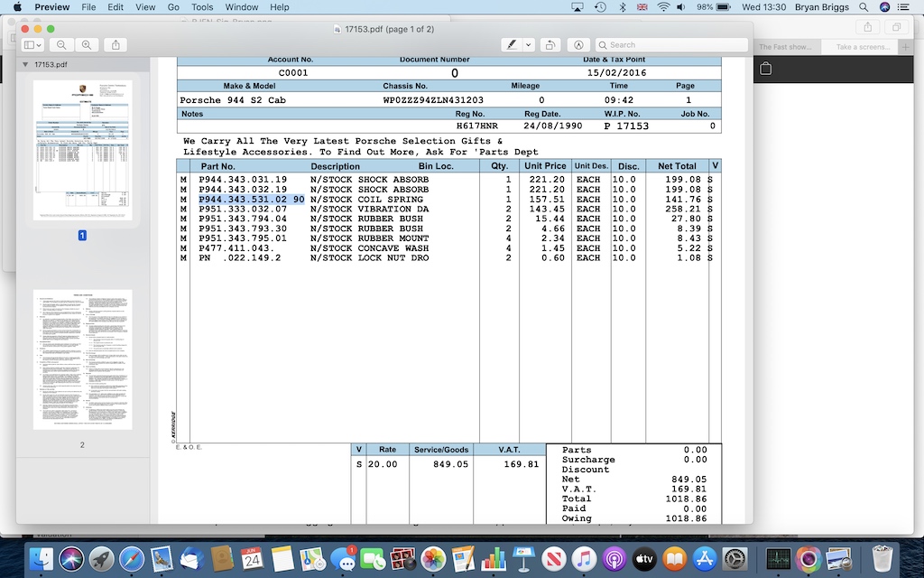Image resolution: width=924 pixels, height=578 pixels.
Task: Open Photo Booth from the Dock
Action: coord(403,558)
